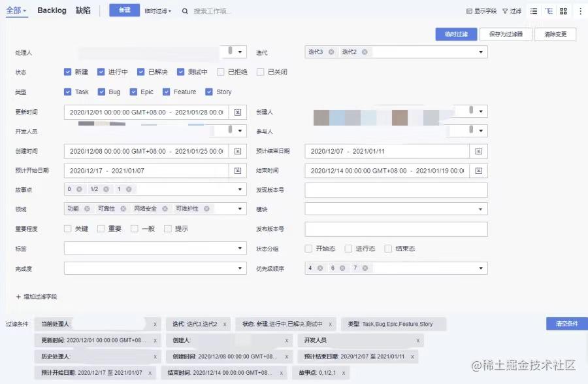Open 标签 dropdown
This screenshot has height=384, width=588.
tap(155, 248)
